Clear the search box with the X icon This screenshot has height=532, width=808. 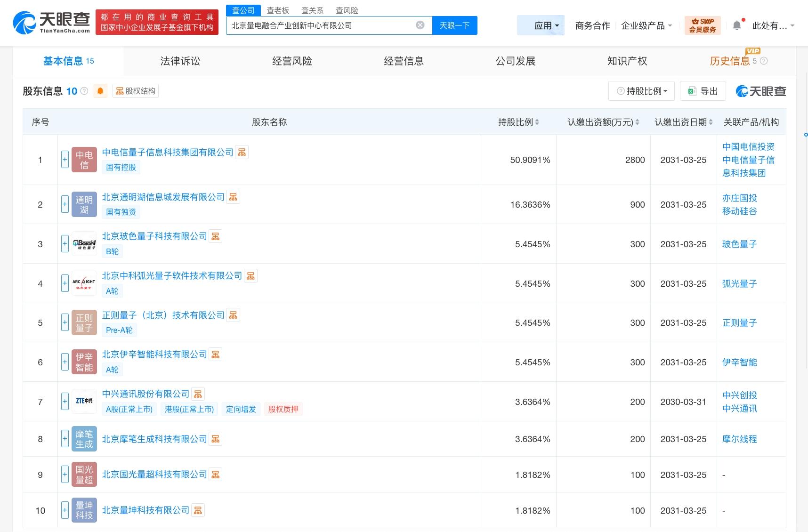pos(420,25)
